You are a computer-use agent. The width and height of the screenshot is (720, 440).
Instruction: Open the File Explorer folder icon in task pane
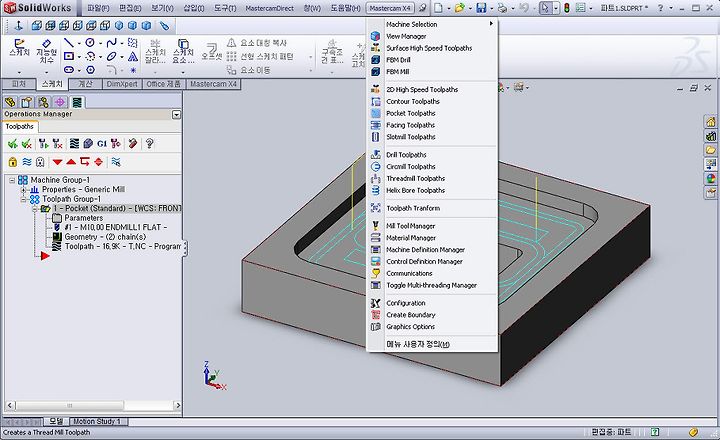click(710, 150)
